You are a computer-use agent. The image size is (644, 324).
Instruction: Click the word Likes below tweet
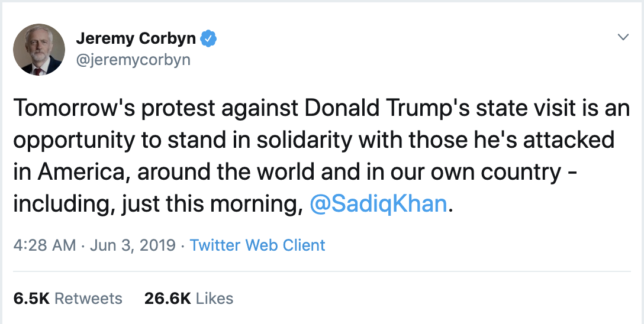pyautogui.click(x=214, y=299)
